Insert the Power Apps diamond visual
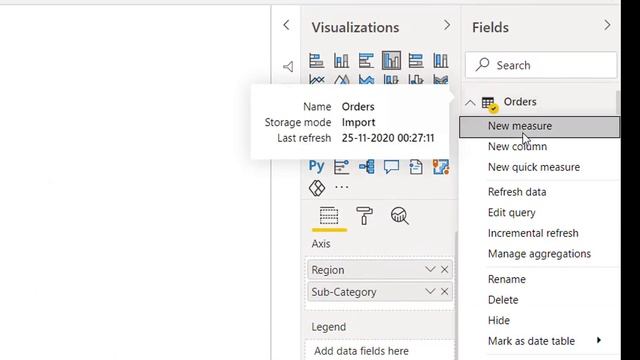 (317, 188)
